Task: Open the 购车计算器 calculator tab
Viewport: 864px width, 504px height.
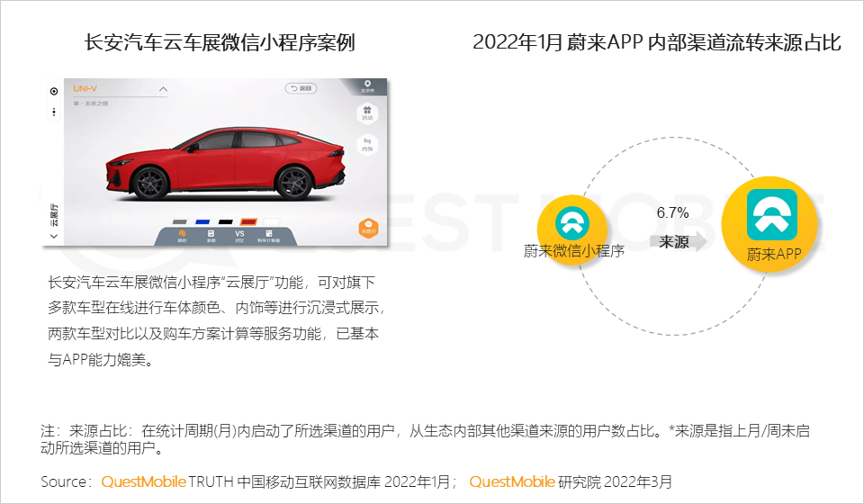Action: pyautogui.click(x=269, y=236)
